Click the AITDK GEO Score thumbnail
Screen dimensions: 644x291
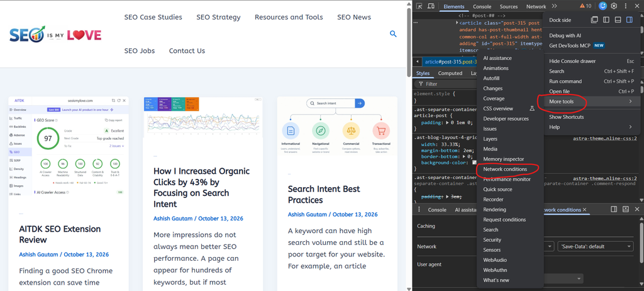pyautogui.click(x=69, y=145)
